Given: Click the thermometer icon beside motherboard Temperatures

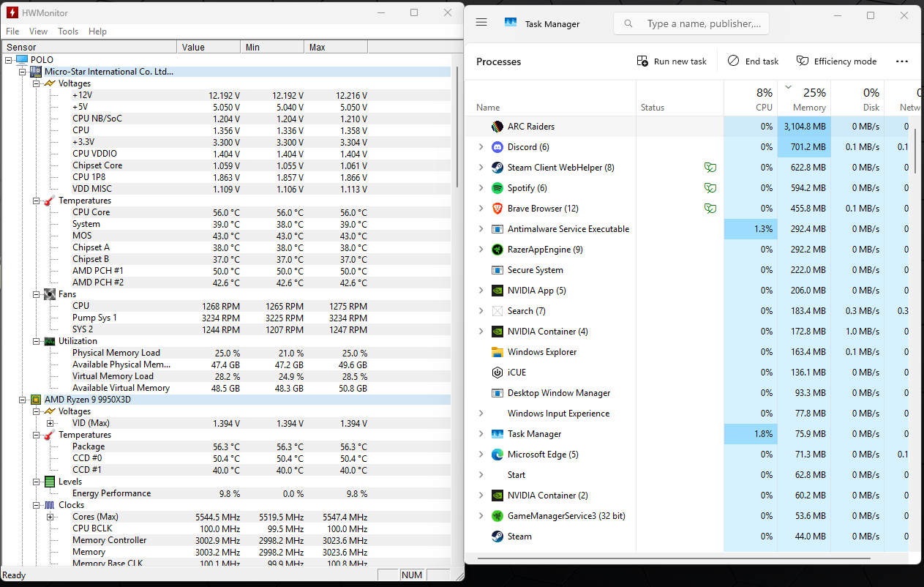Looking at the screenshot, I should pos(50,201).
